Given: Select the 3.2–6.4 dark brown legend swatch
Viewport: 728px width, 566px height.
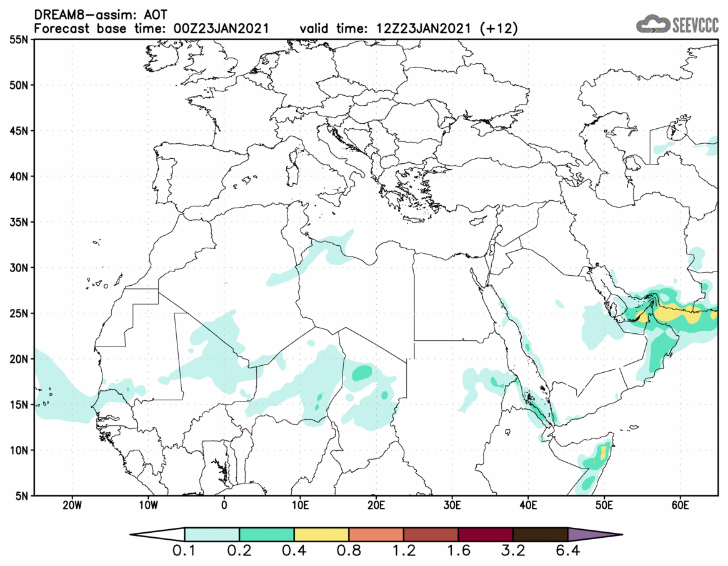Looking at the screenshot, I should pos(541,534).
